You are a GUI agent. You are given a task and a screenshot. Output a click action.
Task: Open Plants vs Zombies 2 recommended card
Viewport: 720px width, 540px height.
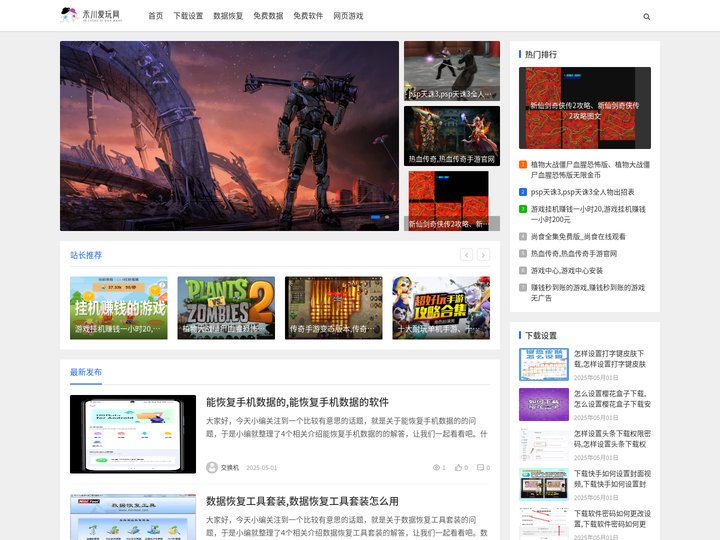click(226, 308)
